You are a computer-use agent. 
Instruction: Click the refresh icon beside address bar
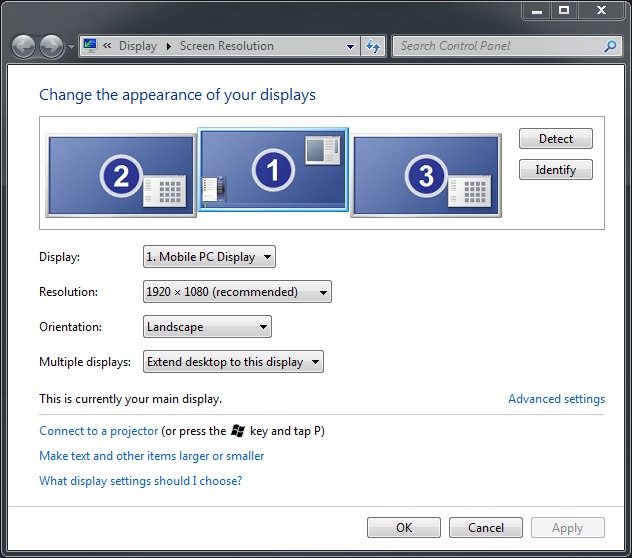tap(373, 46)
